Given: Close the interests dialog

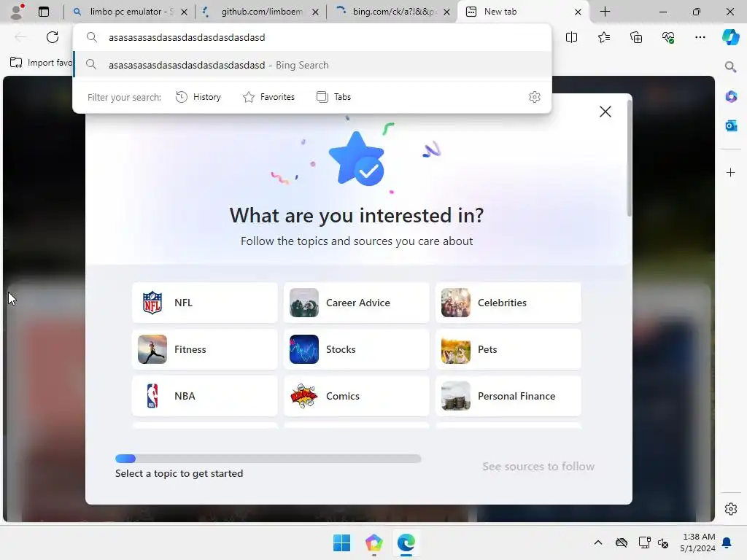Looking at the screenshot, I should (605, 112).
